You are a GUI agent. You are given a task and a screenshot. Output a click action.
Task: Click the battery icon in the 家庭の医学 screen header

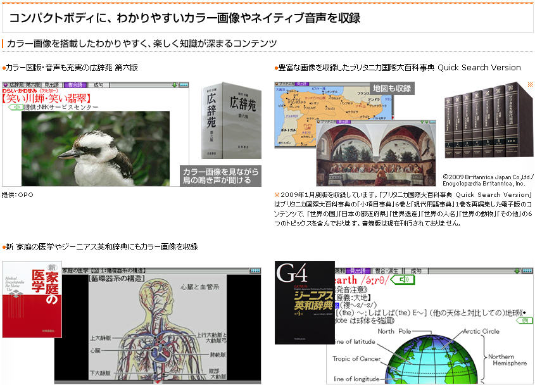click(x=256, y=270)
